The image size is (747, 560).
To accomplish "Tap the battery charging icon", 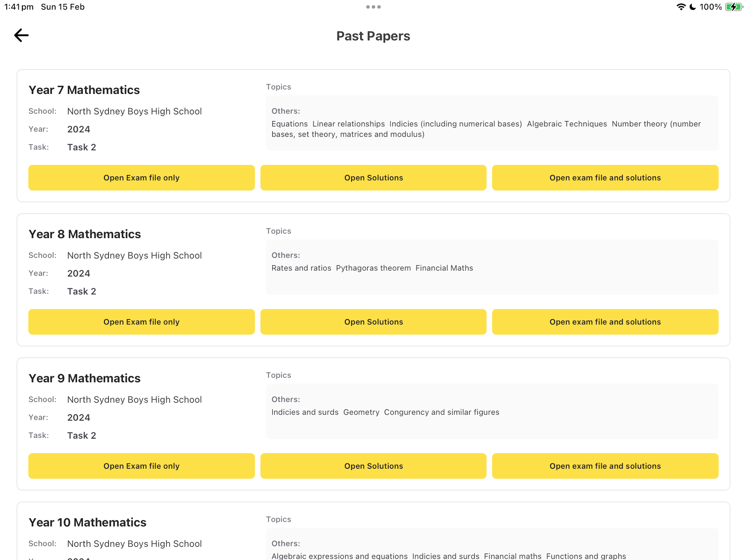I will point(734,7).
